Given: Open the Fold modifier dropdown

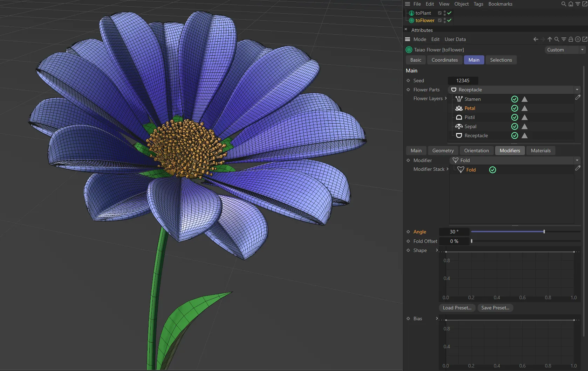Looking at the screenshot, I should [x=577, y=160].
